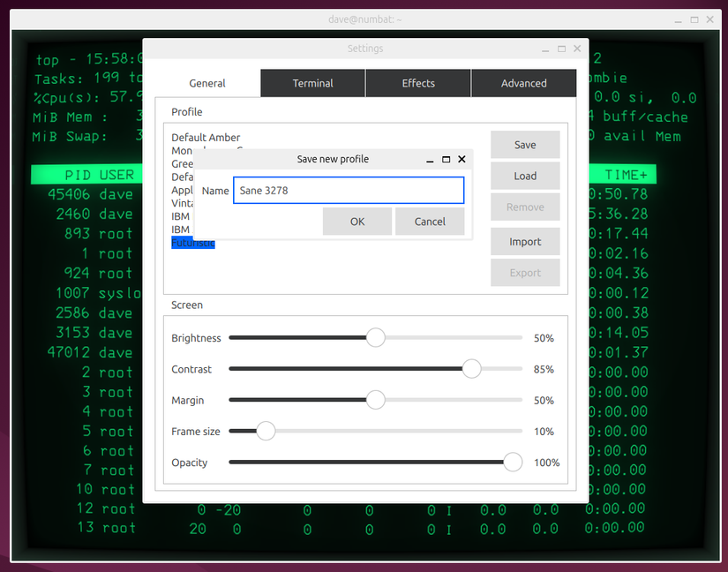Click process 2460 dave in terminal

point(94,214)
